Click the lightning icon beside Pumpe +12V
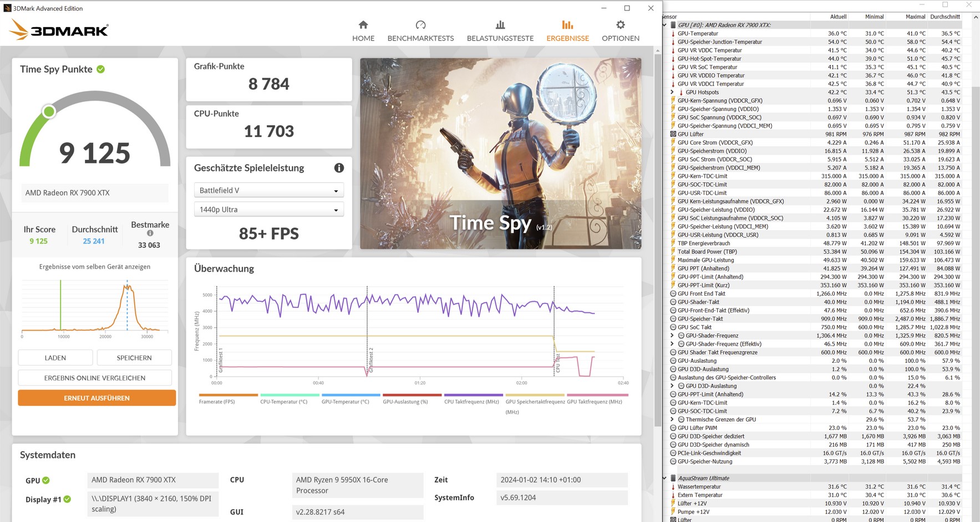Image resolution: width=980 pixels, height=522 pixels. pyautogui.click(x=673, y=512)
